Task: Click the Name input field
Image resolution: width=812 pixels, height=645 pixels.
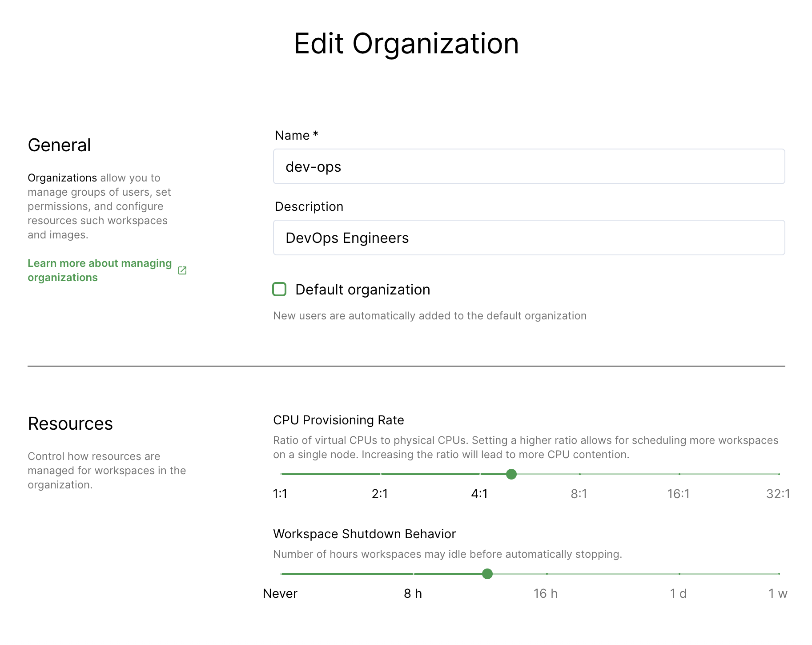Action: 529,166
